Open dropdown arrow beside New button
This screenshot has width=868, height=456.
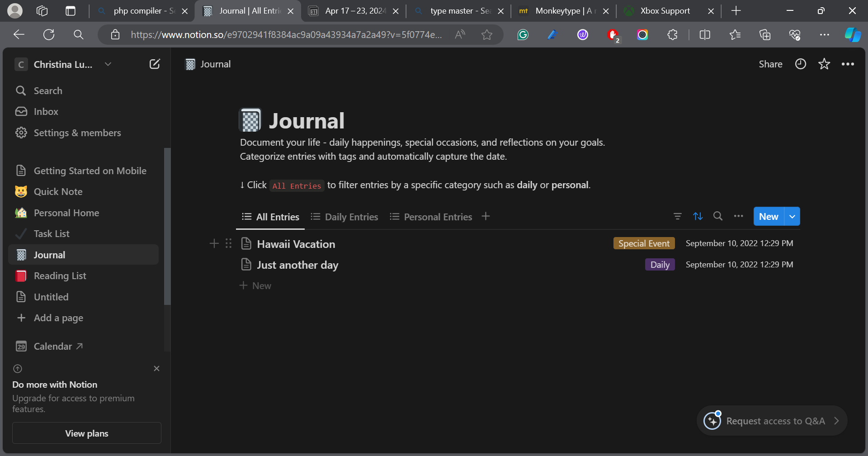click(x=792, y=217)
